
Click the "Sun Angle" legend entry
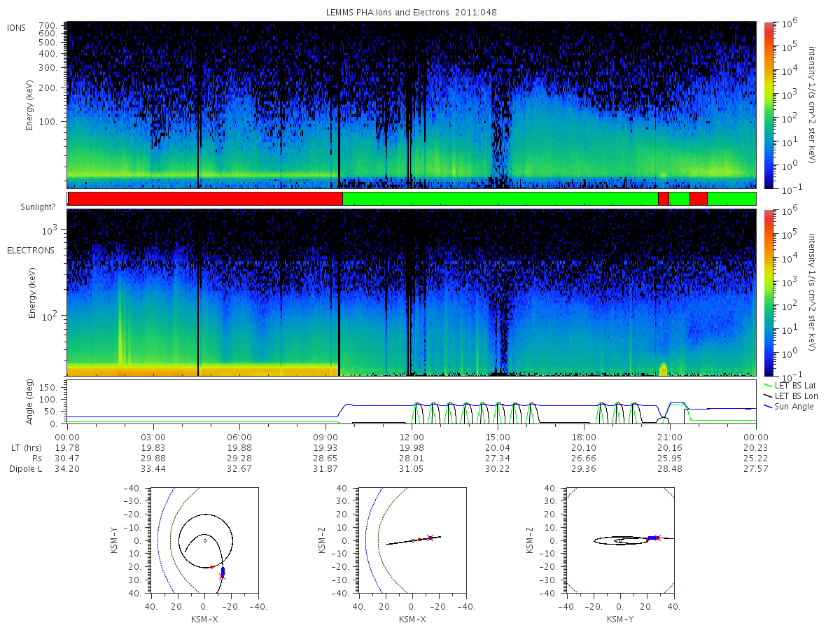point(789,407)
